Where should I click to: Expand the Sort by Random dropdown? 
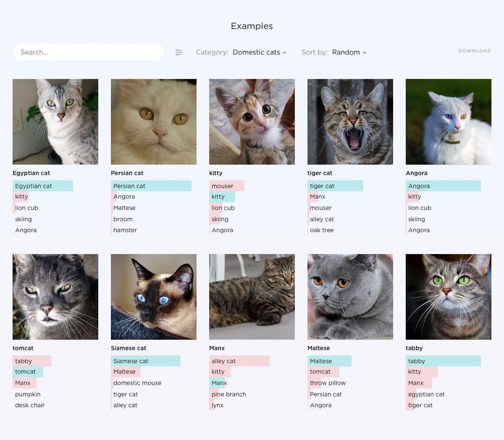pyautogui.click(x=349, y=52)
